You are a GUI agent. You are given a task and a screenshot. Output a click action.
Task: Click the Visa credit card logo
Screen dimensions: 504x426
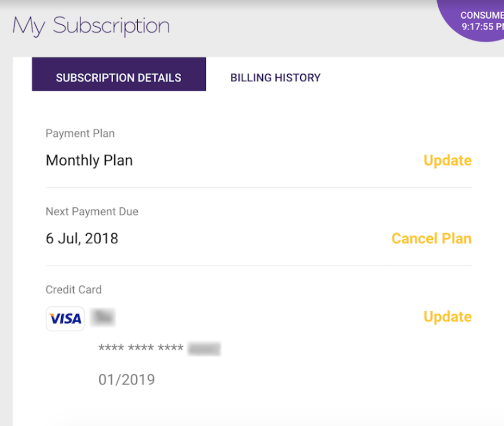tap(65, 318)
